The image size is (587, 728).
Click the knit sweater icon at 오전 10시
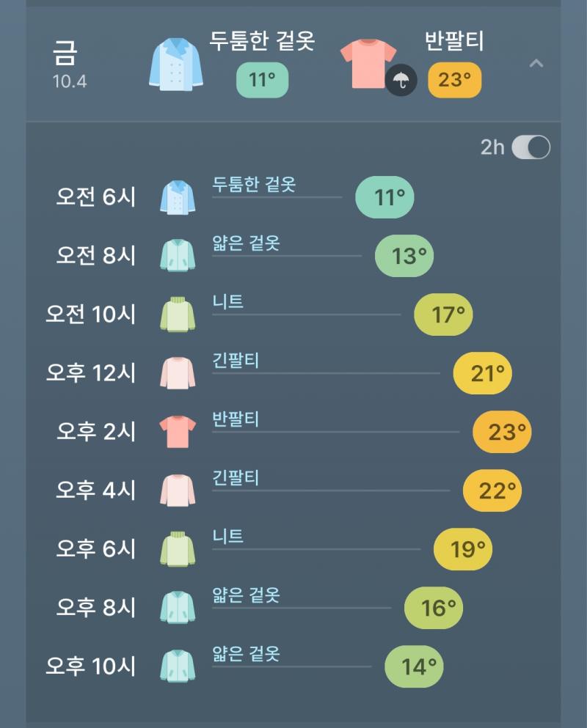tap(178, 315)
